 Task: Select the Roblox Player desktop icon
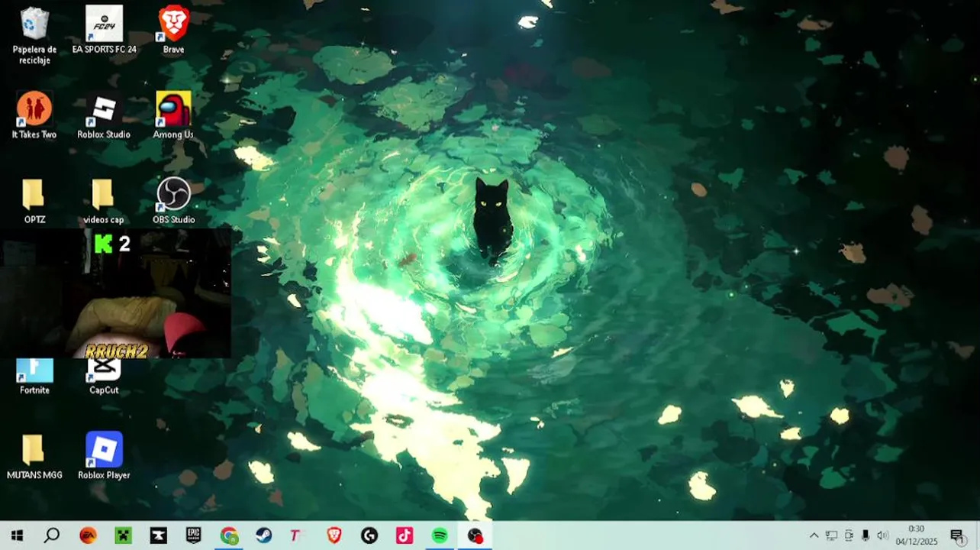pos(104,456)
